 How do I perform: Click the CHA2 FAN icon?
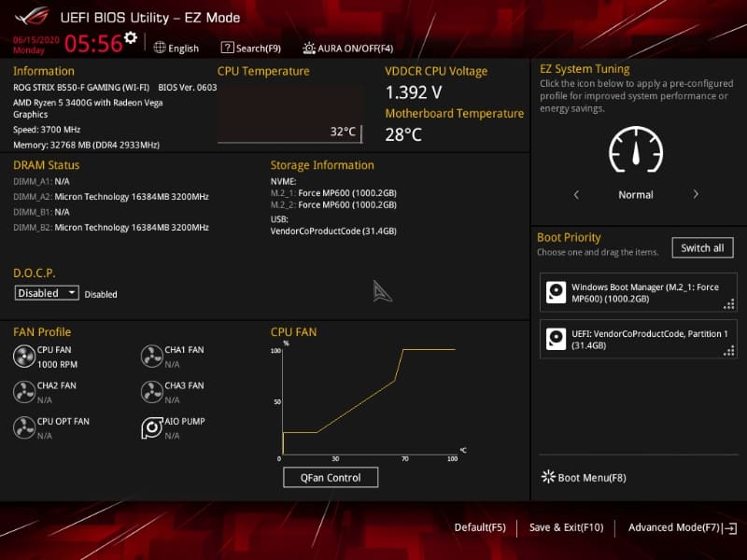coord(25,391)
